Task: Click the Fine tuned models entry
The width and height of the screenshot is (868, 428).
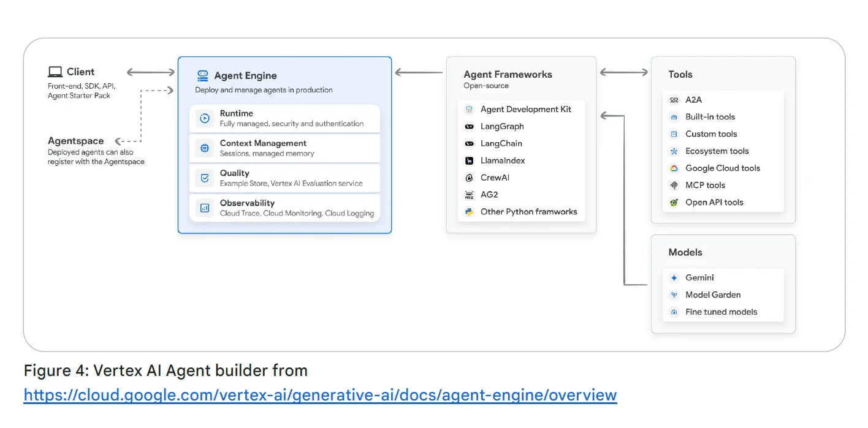Action: (x=721, y=312)
